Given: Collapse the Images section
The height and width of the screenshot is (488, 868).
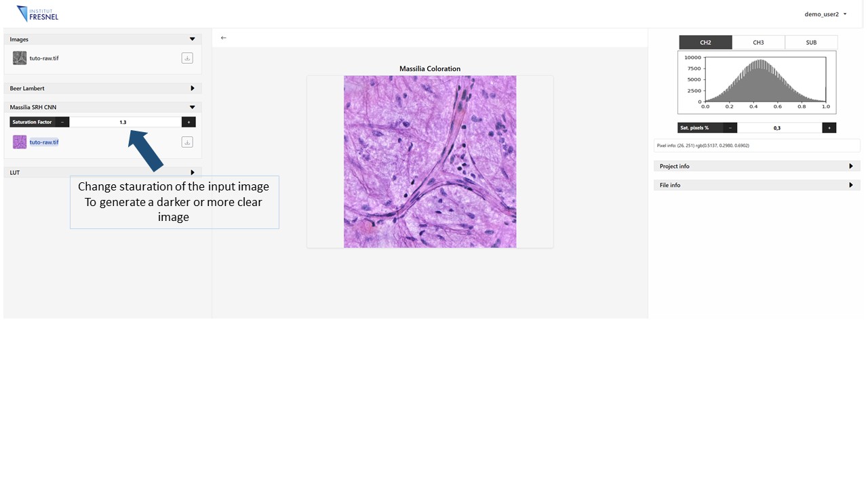Looking at the screenshot, I should coord(192,39).
